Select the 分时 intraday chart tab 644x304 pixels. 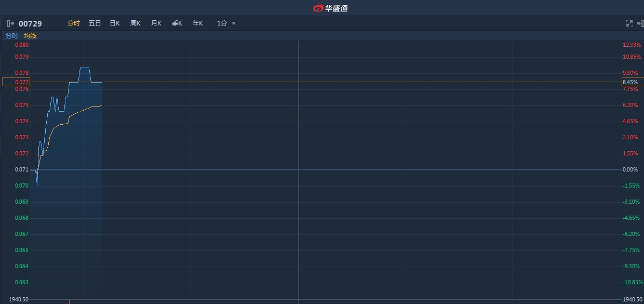point(74,23)
